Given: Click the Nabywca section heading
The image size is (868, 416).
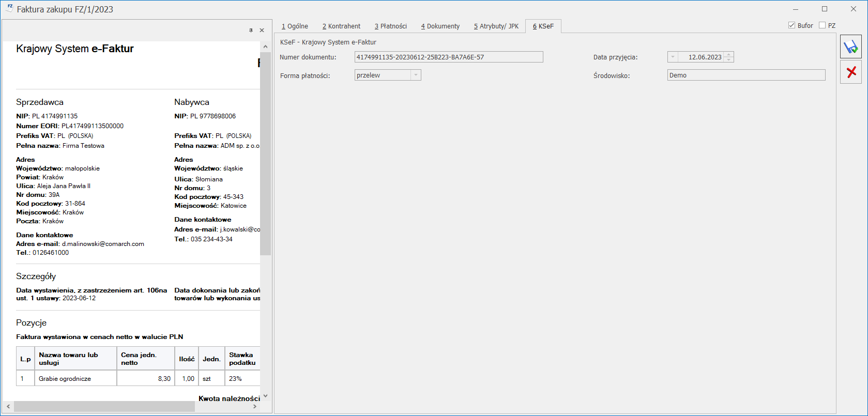Looking at the screenshot, I should point(192,102).
